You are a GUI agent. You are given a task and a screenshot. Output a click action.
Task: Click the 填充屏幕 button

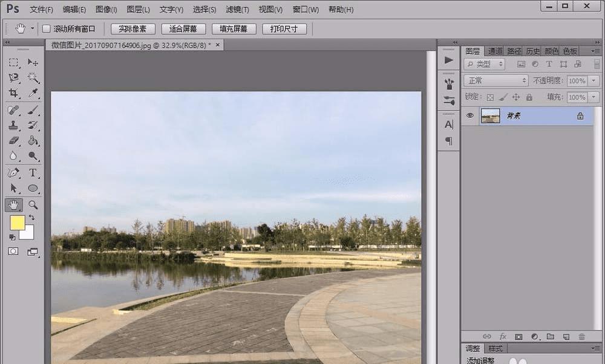tap(234, 29)
